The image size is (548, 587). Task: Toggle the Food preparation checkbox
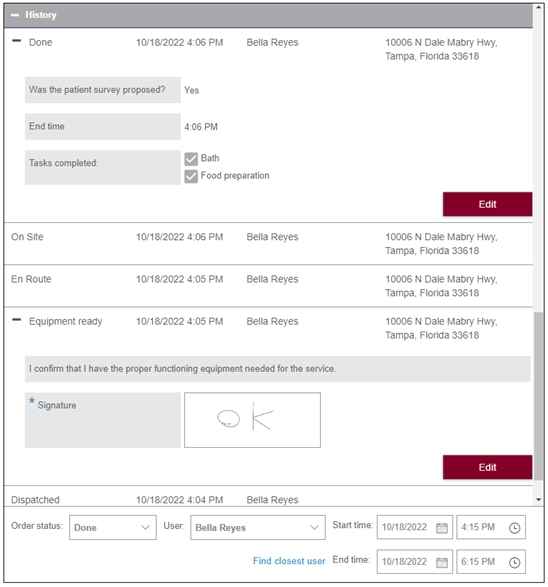tap(191, 176)
